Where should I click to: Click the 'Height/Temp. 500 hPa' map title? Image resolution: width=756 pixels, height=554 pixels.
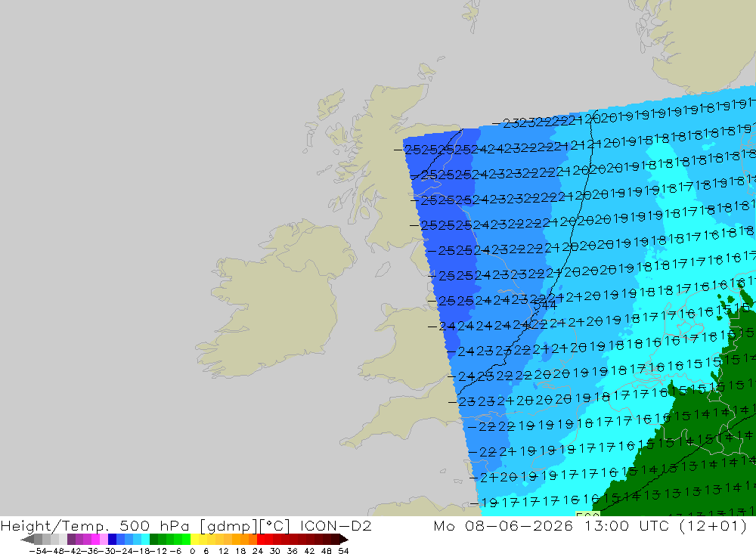(x=95, y=525)
